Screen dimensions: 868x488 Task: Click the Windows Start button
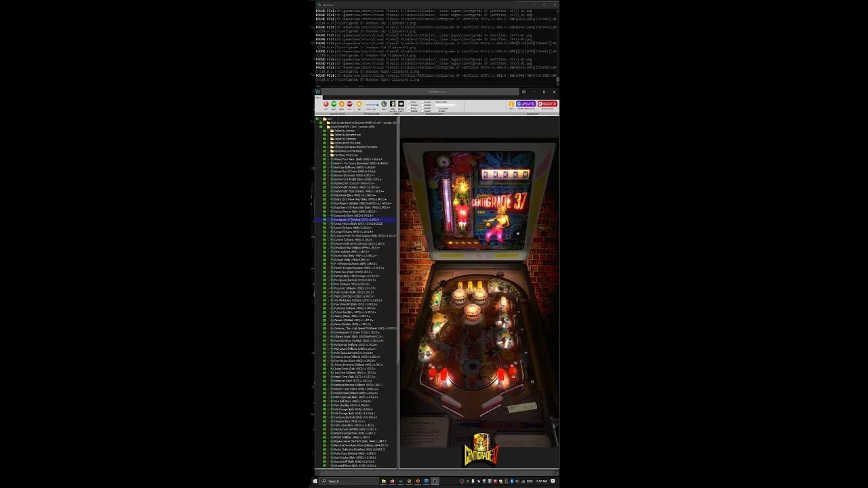click(315, 481)
